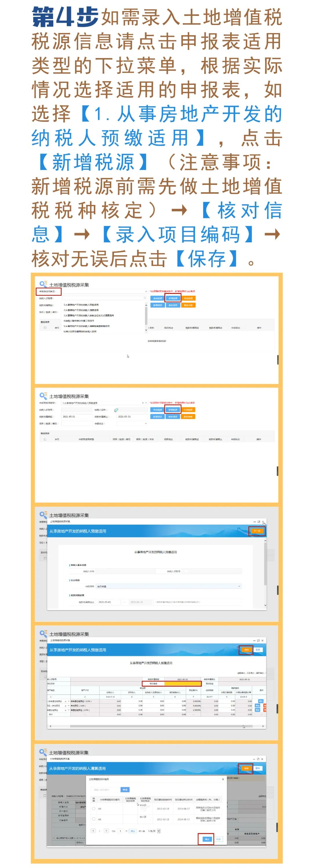Click the search box above the dropdown options
Viewport: 313px width, 868px height.
(105, 298)
